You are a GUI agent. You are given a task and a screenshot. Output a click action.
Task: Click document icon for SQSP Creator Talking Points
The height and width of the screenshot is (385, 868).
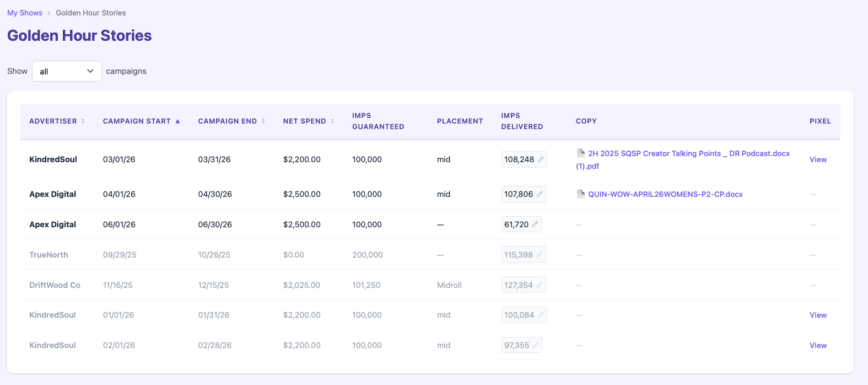(581, 153)
